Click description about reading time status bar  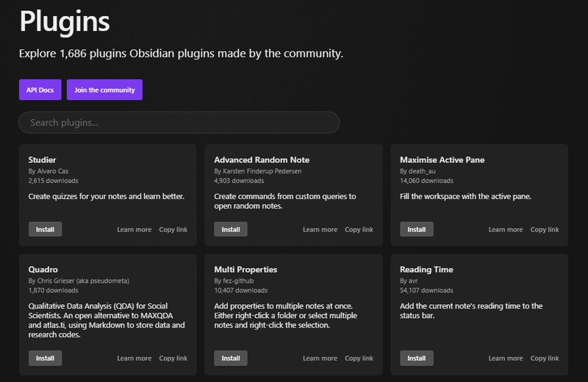point(471,311)
